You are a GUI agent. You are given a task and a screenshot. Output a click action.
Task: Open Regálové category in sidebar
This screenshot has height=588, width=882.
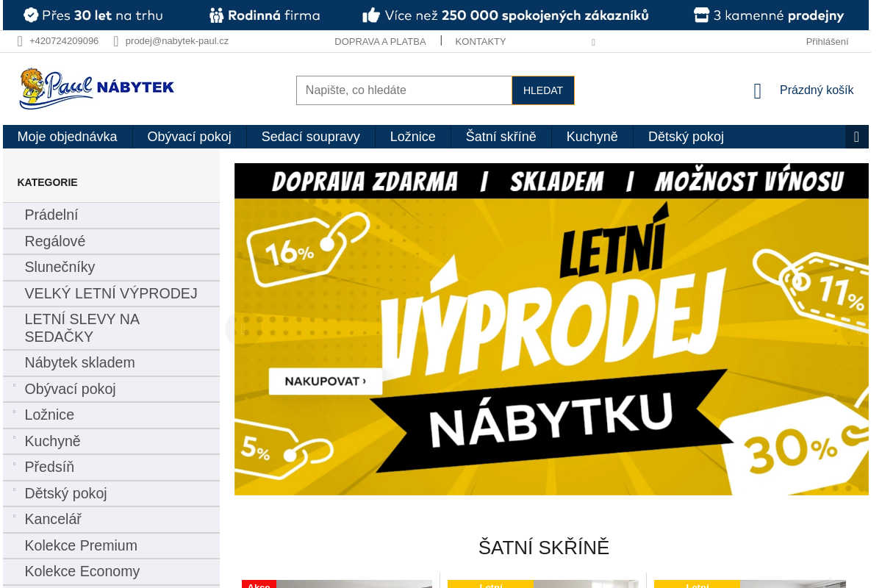111,242
